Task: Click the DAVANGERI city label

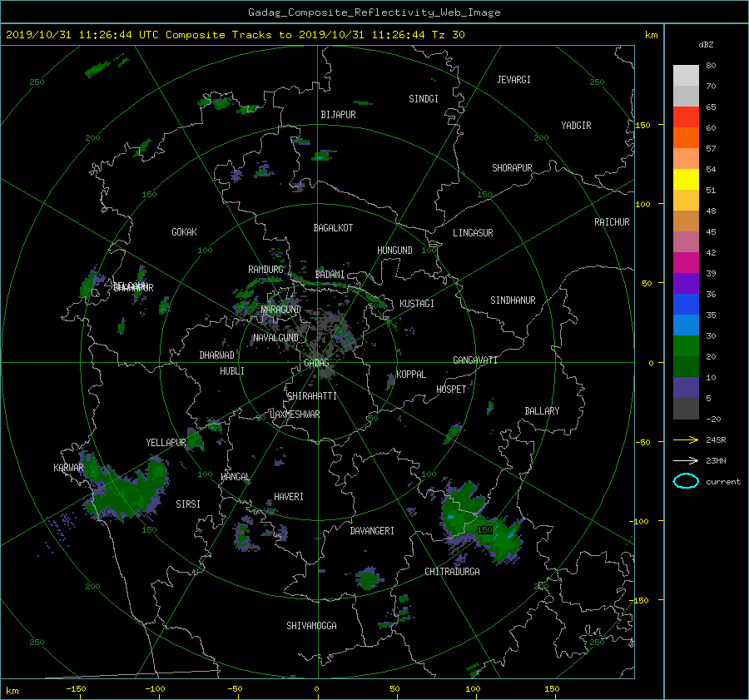Action: pyautogui.click(x=372, y=531)
